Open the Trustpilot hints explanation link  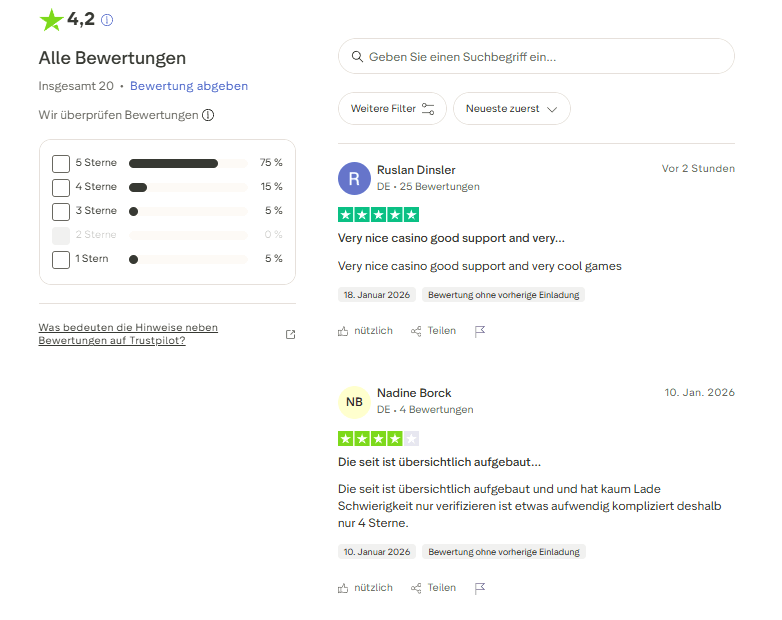tap(128, 334)
